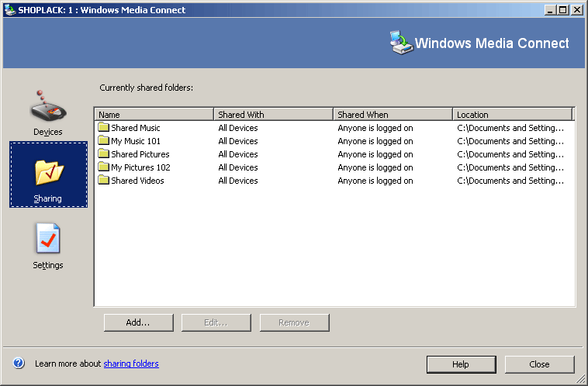The height and width of the screenshot is (386, 588).
Task: Sort by the Location column header
Action: pyautogui.click(x=512, y=114)
